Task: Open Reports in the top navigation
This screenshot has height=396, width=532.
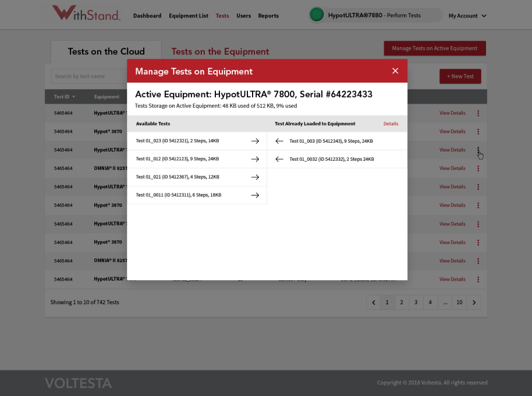Action: tap(268, 16)
